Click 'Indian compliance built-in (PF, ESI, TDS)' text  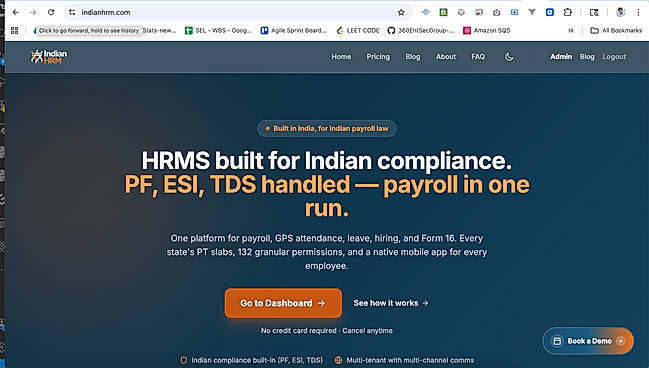click(257, 360)
